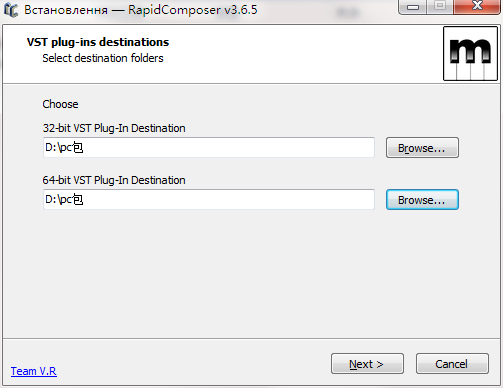This screenshot has height=388, width=503.
Task: Click the 'Choose' label text
Action: click(60, 104)
